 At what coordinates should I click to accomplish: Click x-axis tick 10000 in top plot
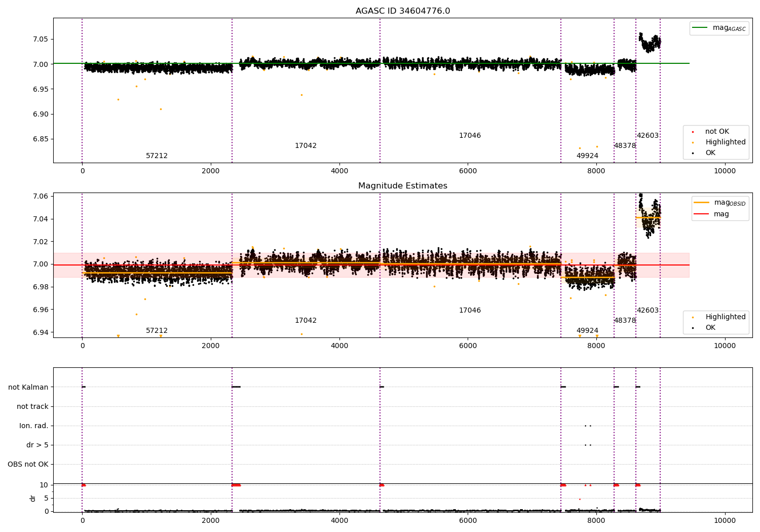pyautogui.click(x=725, y=171)
